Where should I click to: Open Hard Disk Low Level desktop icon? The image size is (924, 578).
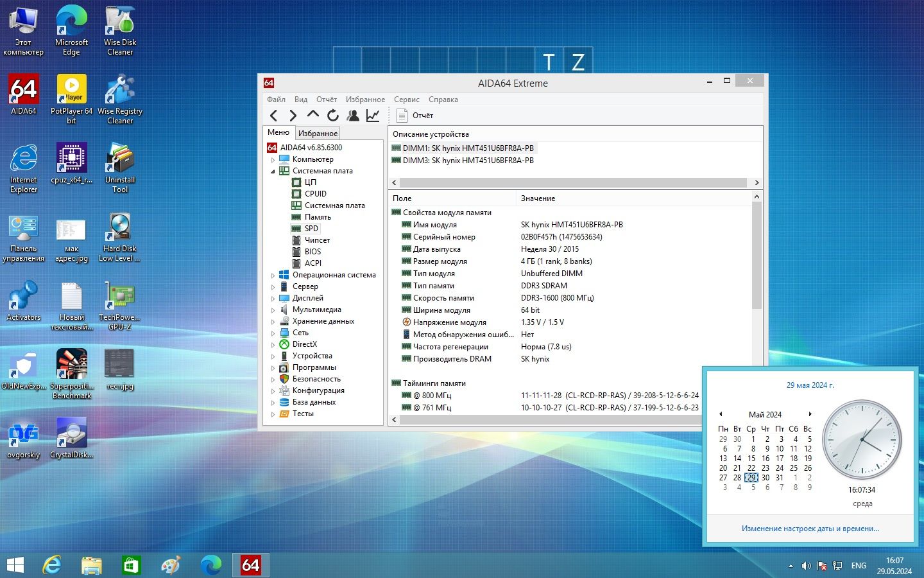point(120,237)
